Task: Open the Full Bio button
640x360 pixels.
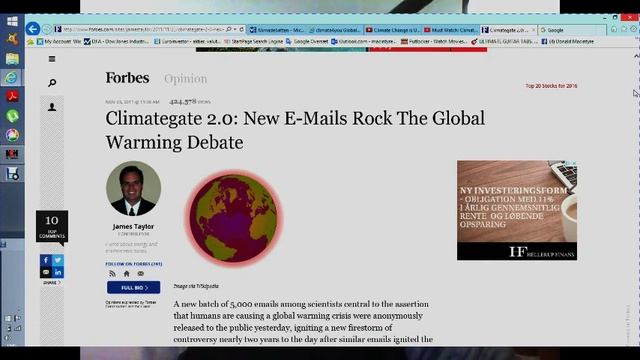Action: coord(133,287)
